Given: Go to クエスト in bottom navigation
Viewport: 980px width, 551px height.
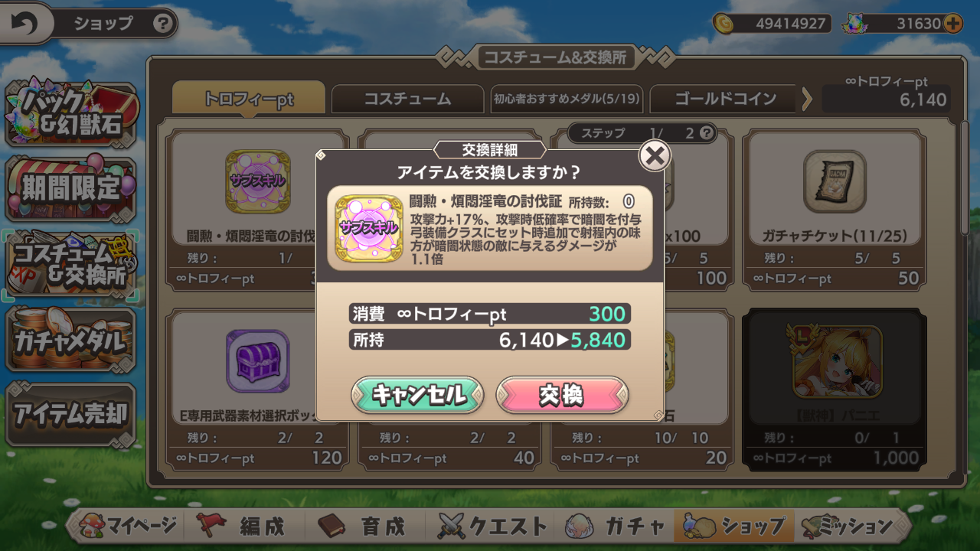Looking at the screenshot, I should 493,527.
